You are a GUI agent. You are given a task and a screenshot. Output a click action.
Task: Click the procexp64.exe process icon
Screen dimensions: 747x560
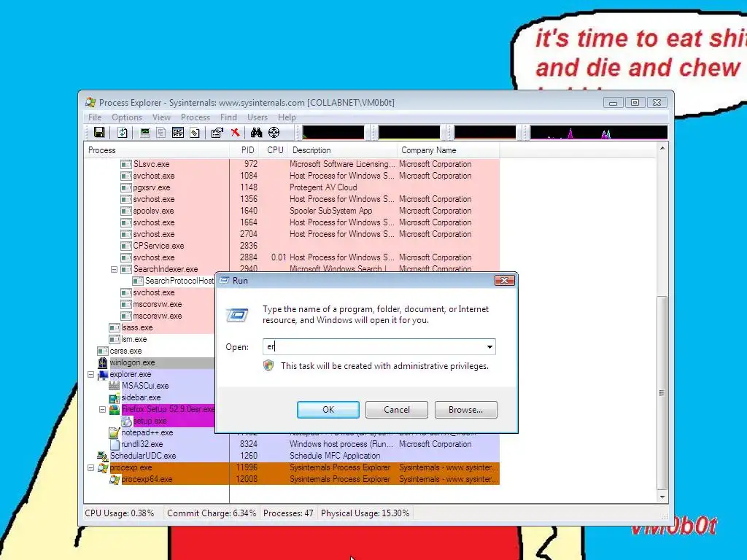pyautogui.click(x=115, y=480)
